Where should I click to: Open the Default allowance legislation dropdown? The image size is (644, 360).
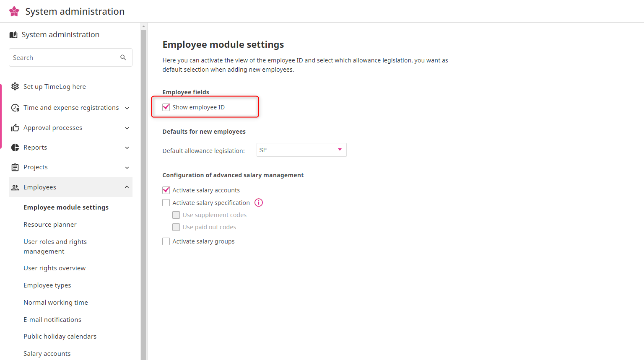tap(301, 150)
